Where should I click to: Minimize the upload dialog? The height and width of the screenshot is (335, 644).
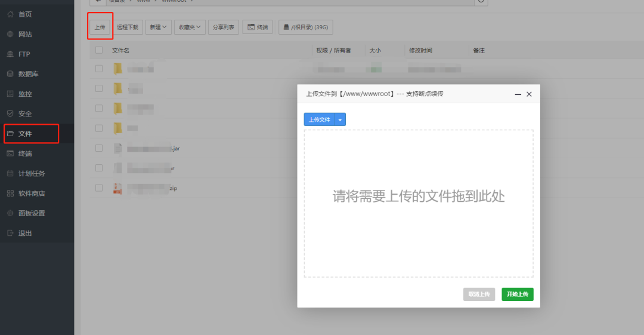point(518,94)
